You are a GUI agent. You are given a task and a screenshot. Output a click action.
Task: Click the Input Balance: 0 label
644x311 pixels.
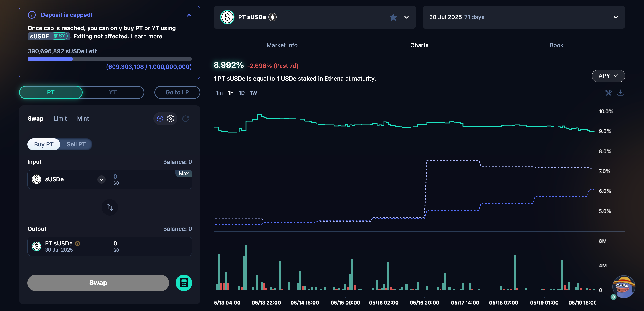tap(177, 162)
